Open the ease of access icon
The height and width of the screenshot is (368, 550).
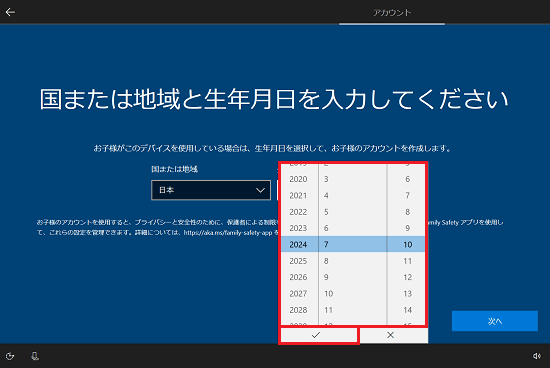tap(10, 356)
